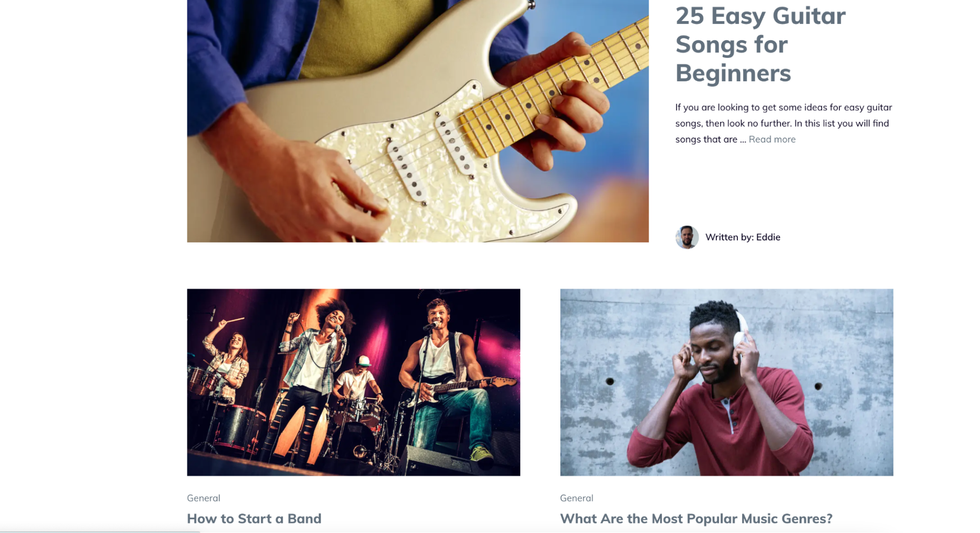Click Eddie's author avatar photo
Screen dimensions: 980x533
(687, 237)
